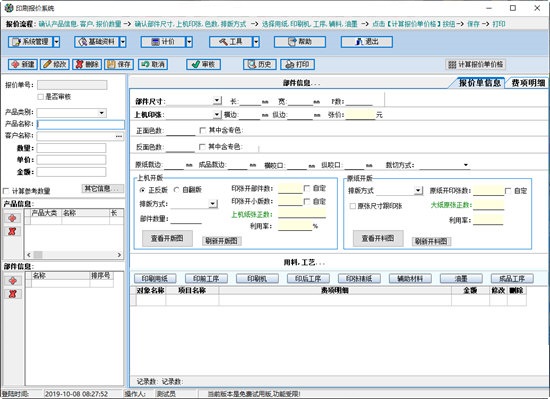
Task: Click the 产品名称 input field
Action: coord(81,124)
